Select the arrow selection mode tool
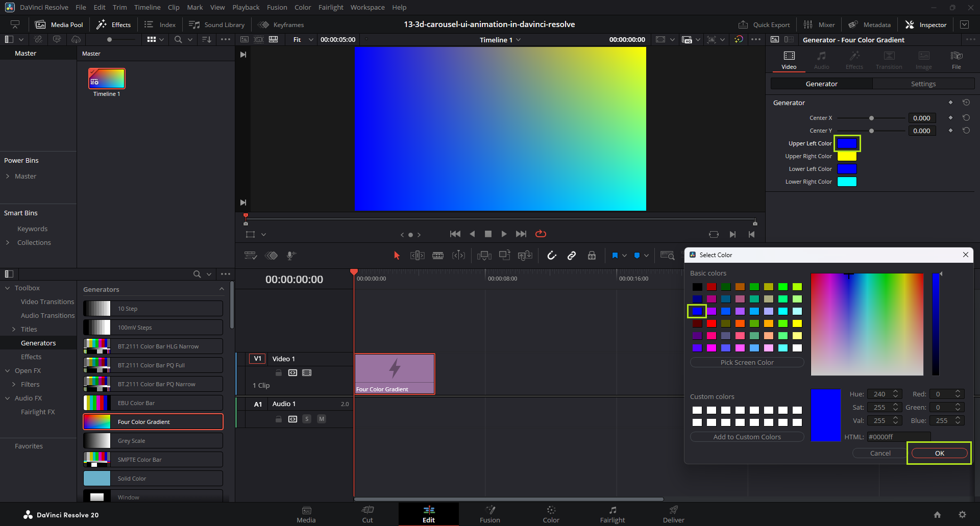This screenshot has height=526, width=980. (397, 256)
